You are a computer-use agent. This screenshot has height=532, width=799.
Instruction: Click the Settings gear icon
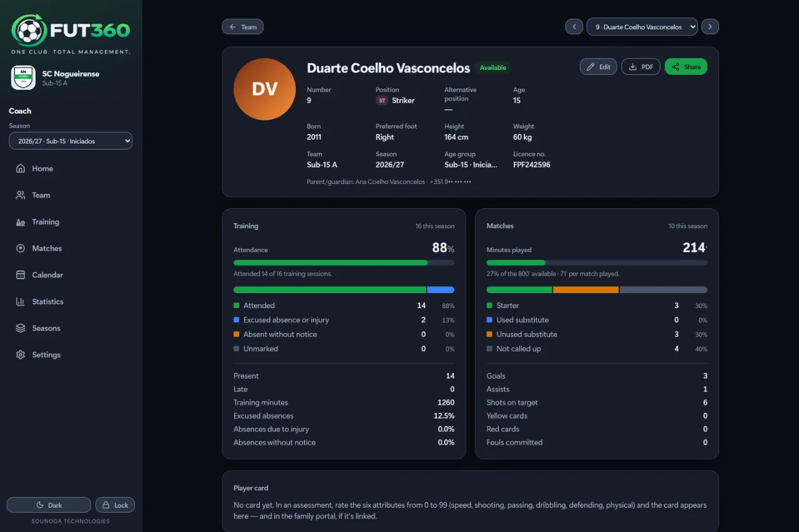pyautogui.click(x=21, y=355)
